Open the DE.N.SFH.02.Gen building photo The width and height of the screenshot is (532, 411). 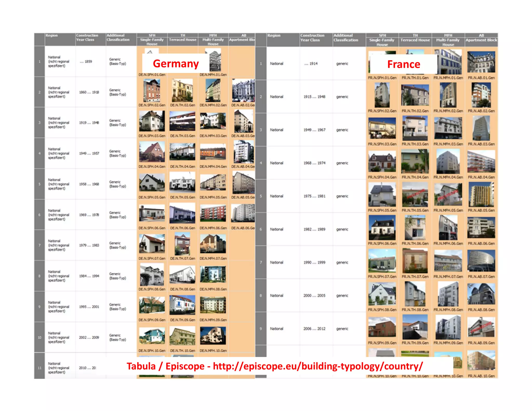tap(152, 90)
